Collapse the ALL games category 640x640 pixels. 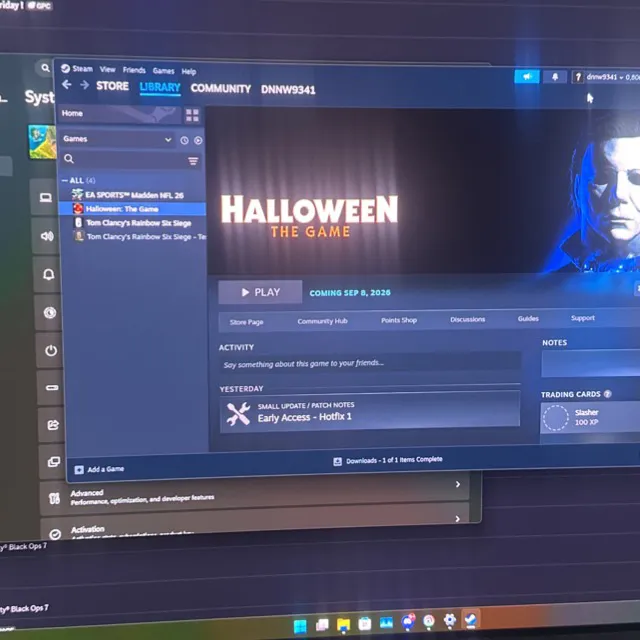[x=78, y=180]
